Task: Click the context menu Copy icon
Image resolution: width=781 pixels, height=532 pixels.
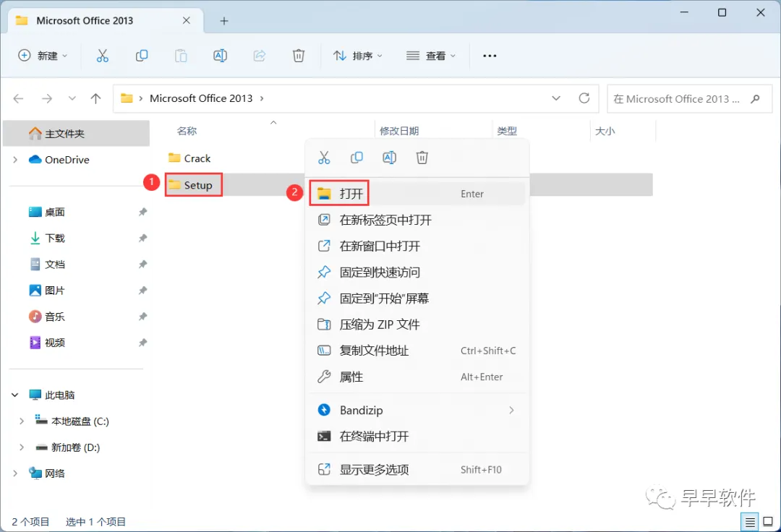Action: 357,158
